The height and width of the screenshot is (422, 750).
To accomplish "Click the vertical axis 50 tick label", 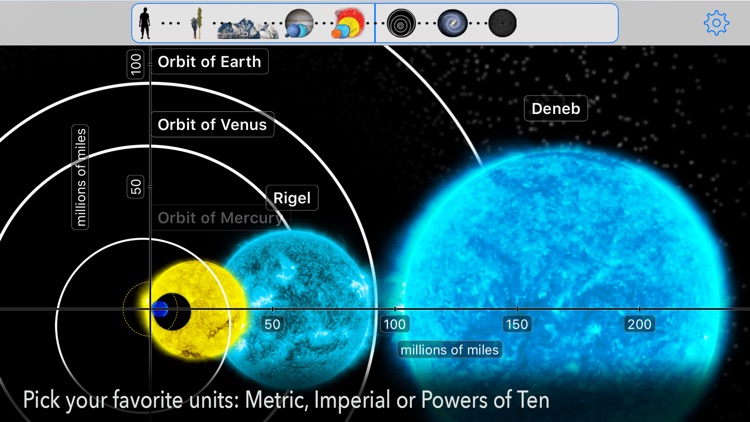I will [136, 187].
